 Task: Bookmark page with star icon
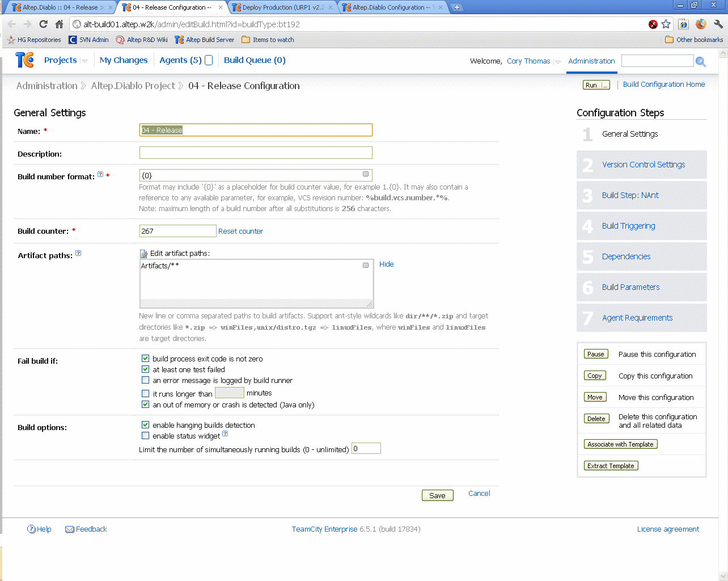[666, 24]
